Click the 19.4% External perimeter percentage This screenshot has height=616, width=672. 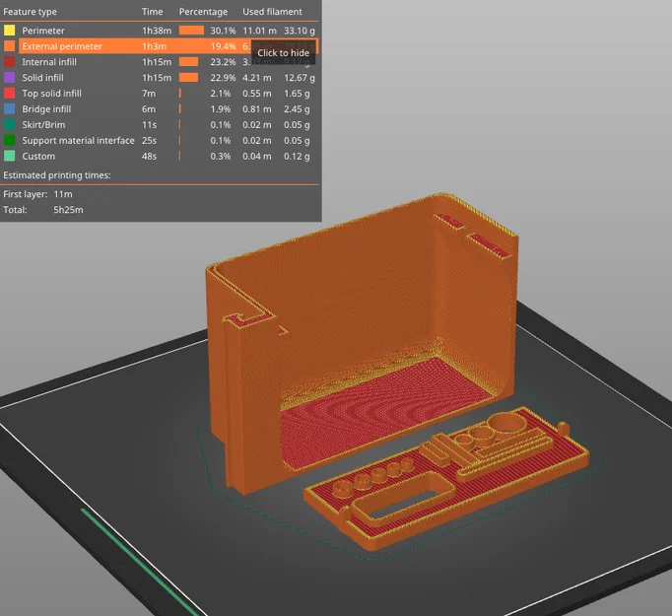coord(223,46)
